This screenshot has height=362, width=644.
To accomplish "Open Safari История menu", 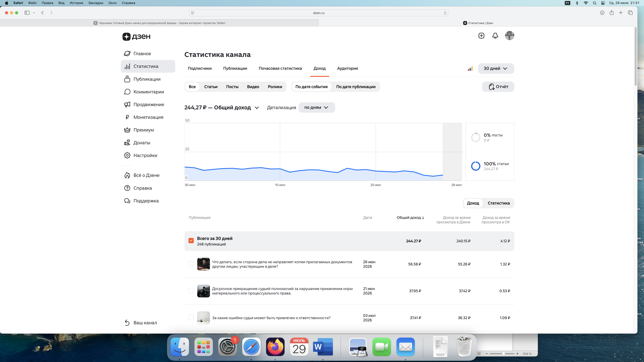I will pos(76,3).
